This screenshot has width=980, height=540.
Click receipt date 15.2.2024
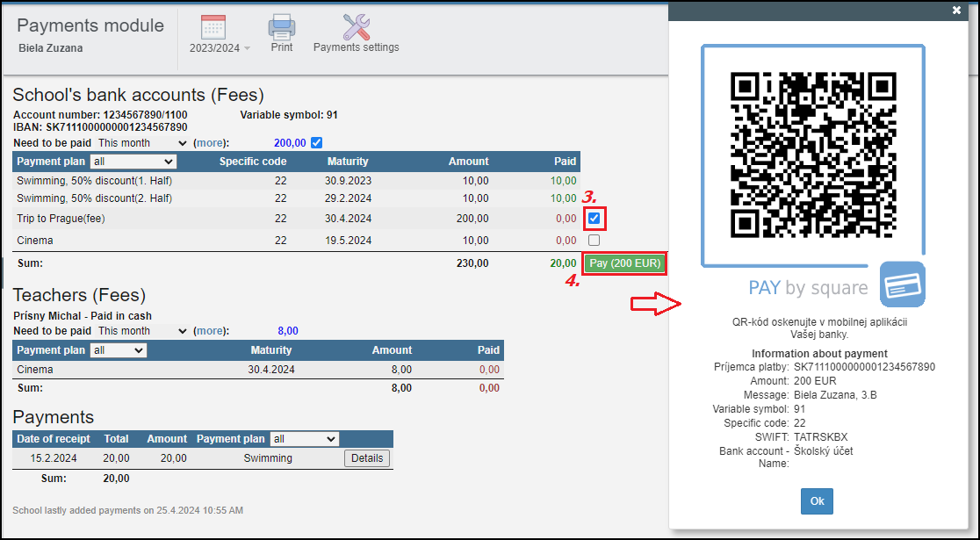pos(54,458)
